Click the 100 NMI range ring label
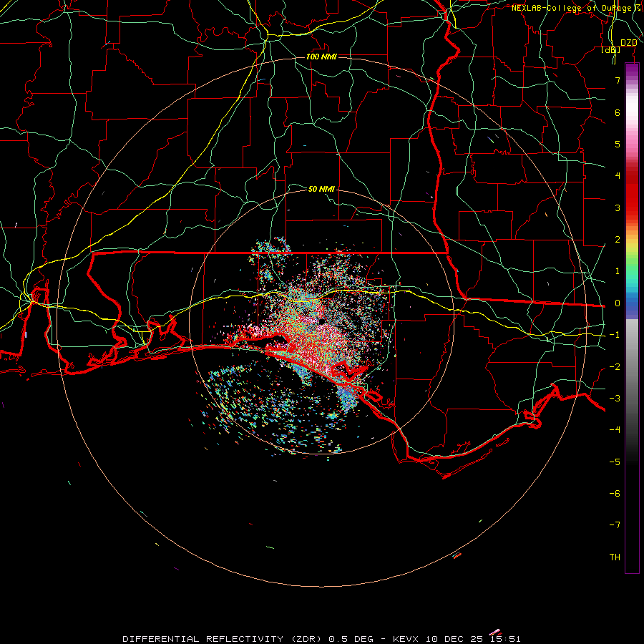The image size is (644, 644). [321, 57]
